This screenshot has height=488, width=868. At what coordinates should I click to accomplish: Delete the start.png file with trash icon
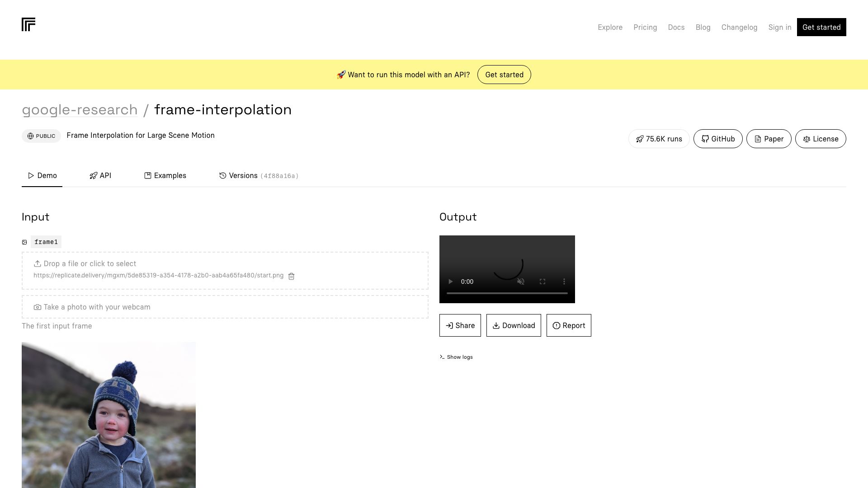pyautogui.click(x=291, y=276)
